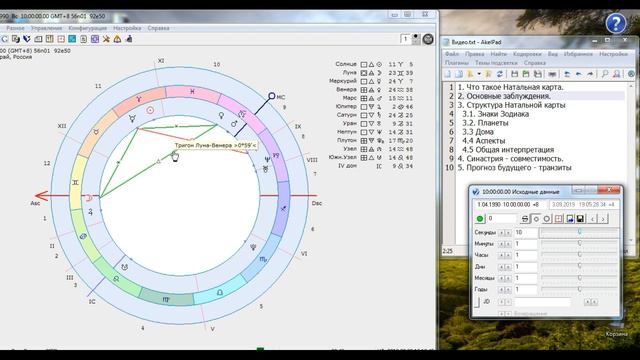Click the stepper arrows next to Минуты
Viewport: 640px width, 360px height.
click(505, 244)
